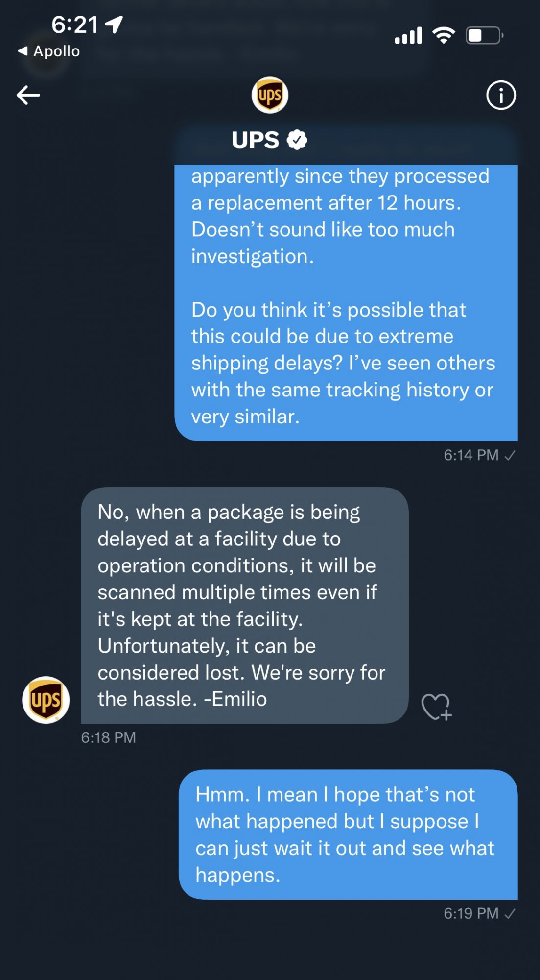
Task: Tap the Wi-Fi status icon
Action: point(444,35)
